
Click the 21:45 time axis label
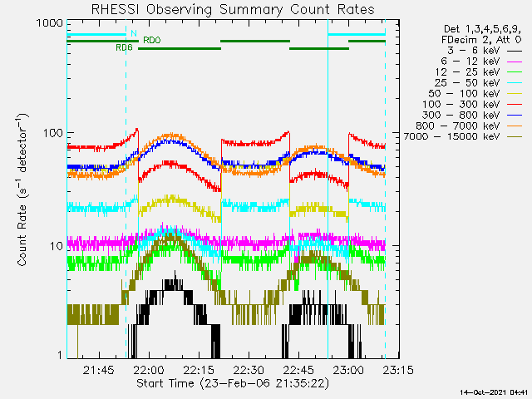point(99,370)
